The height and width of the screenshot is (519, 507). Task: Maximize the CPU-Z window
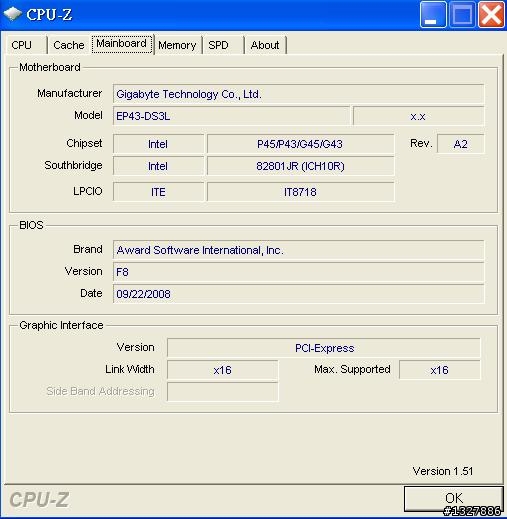[462, 15]
